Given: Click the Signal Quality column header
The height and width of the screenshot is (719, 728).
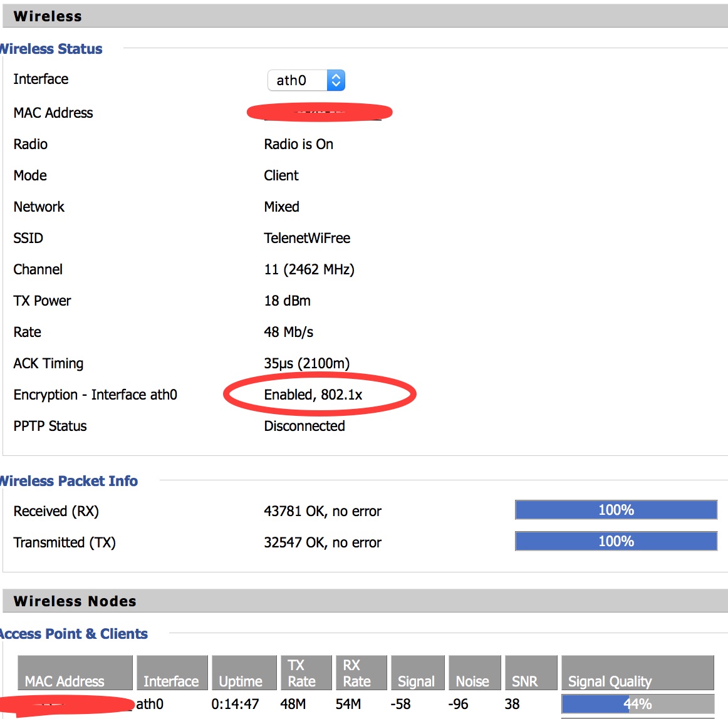Looking at the screenshot, I should point(637,673).
